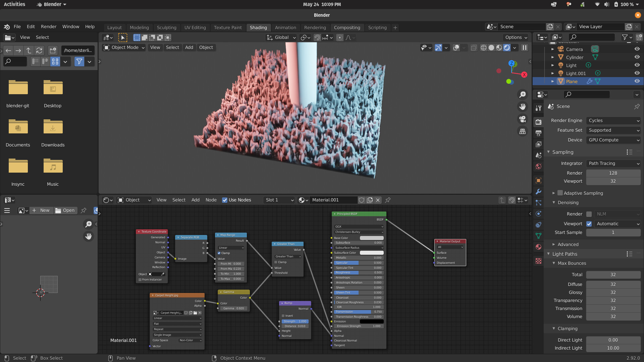Enable Adaptive Sampling checkbox
Image resolution: width=644 pixels, height=362 pixels.
click(560, 193)
